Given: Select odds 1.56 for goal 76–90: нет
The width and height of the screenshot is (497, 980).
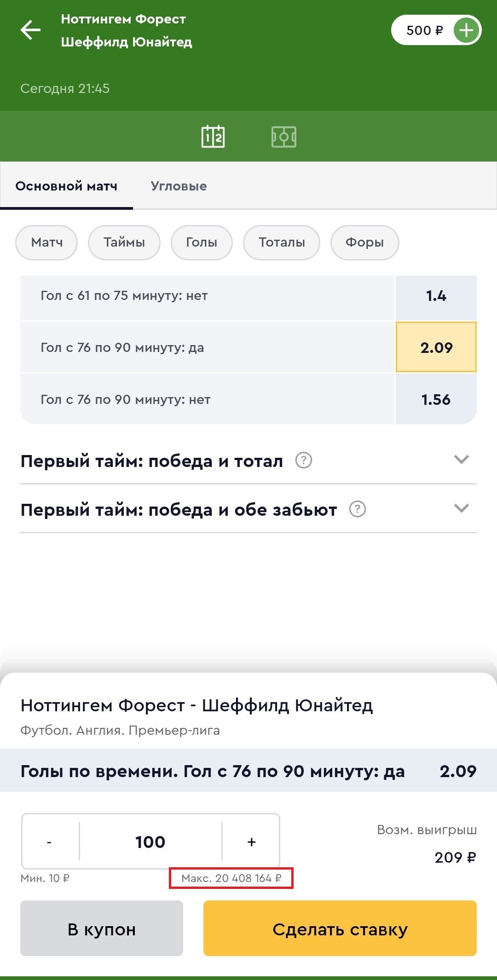Looking at the screenshot, I should (x=436, y=399).
